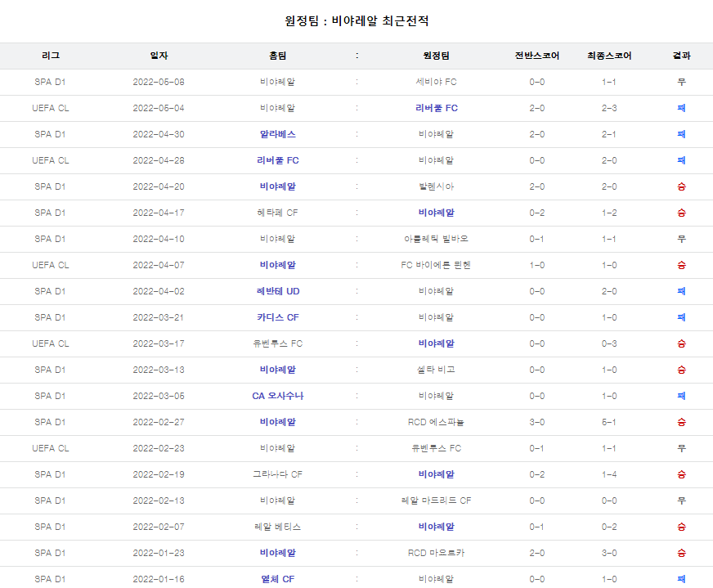Click home team 레알 베티스
The image size is (713, 588).
[x=277, y=527]
